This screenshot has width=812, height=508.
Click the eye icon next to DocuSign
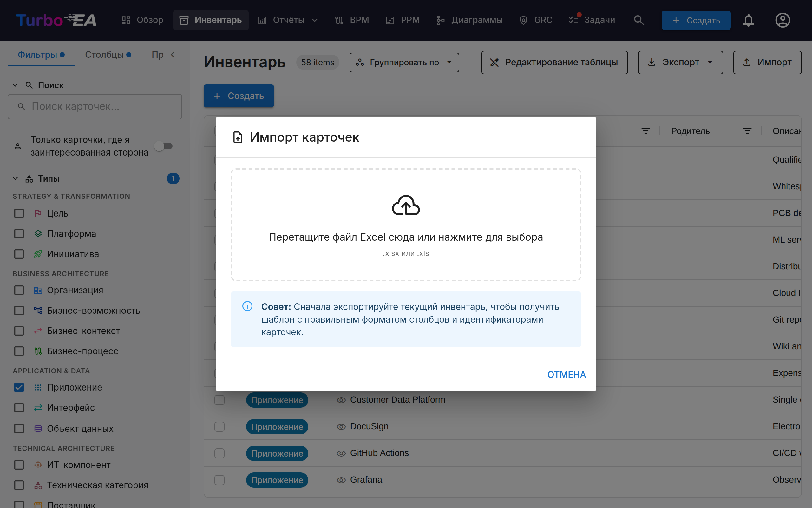(x=341, y=427)
